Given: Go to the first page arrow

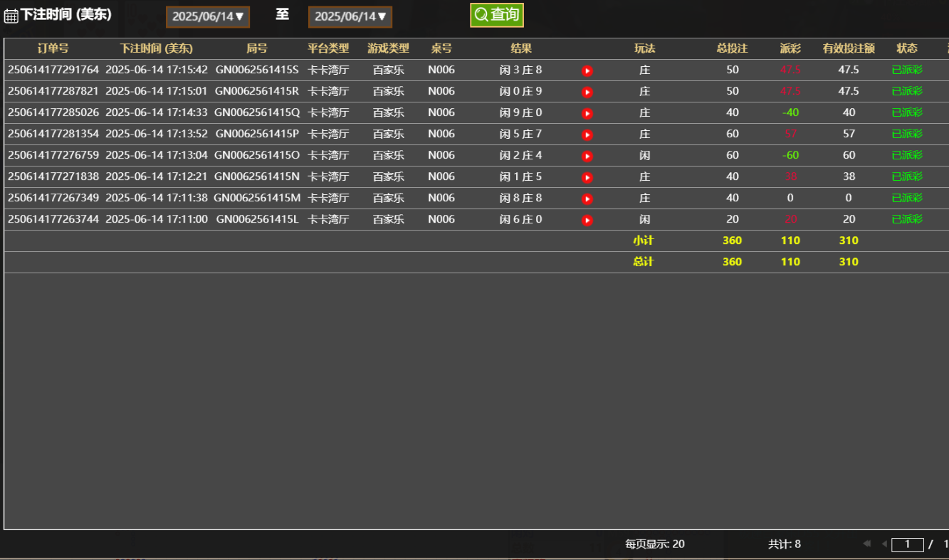Looking at the screenshot, I should click(x=866, y=544).
